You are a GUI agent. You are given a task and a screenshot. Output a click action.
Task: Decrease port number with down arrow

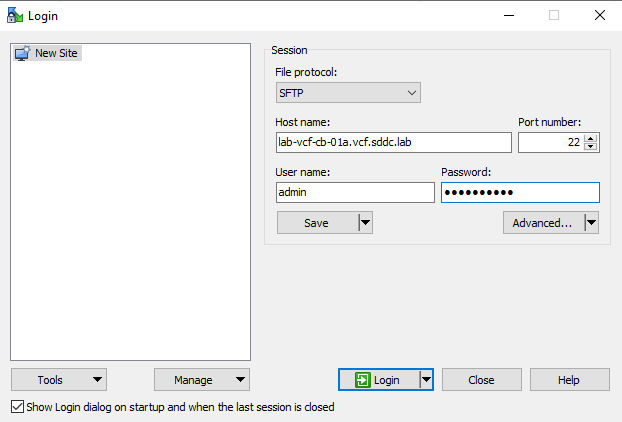[591, 147]
